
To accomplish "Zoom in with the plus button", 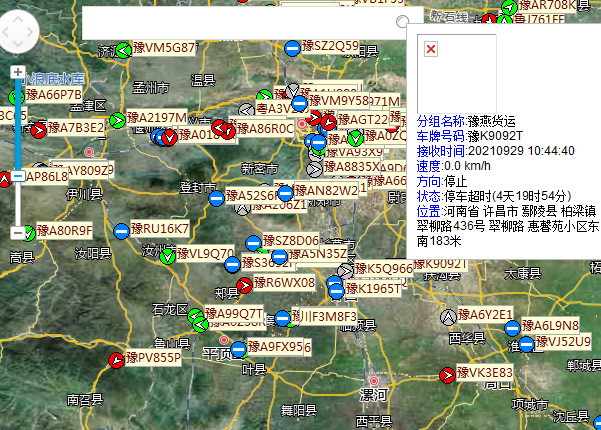I will (17, 72).
